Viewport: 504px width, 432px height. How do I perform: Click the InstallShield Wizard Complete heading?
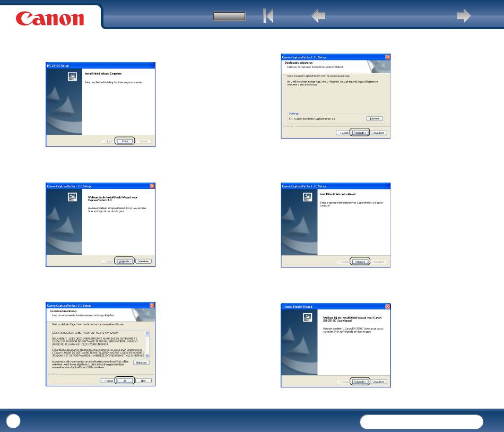(x=103, y=74)
